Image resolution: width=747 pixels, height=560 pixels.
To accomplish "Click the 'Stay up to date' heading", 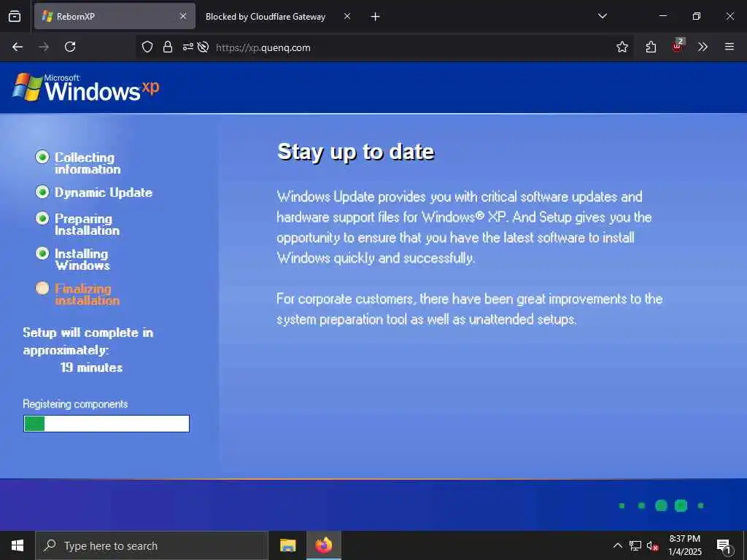I will click(355, 152).
